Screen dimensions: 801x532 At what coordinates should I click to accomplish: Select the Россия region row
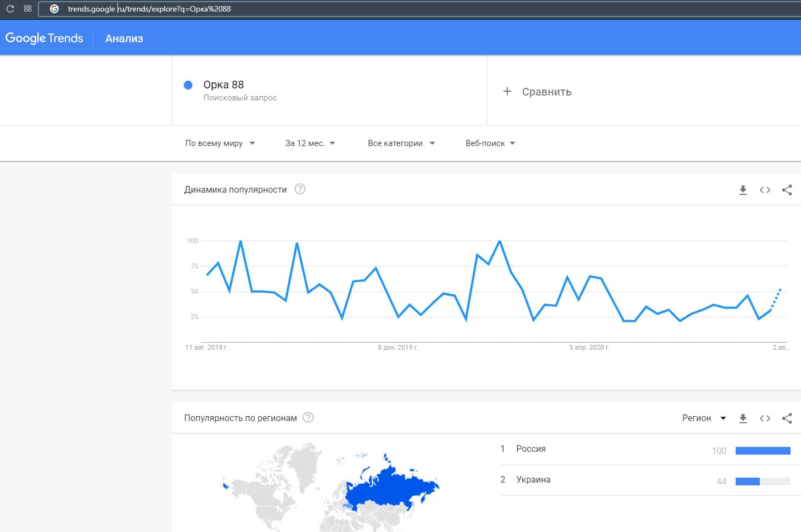(x=531, y=449)
